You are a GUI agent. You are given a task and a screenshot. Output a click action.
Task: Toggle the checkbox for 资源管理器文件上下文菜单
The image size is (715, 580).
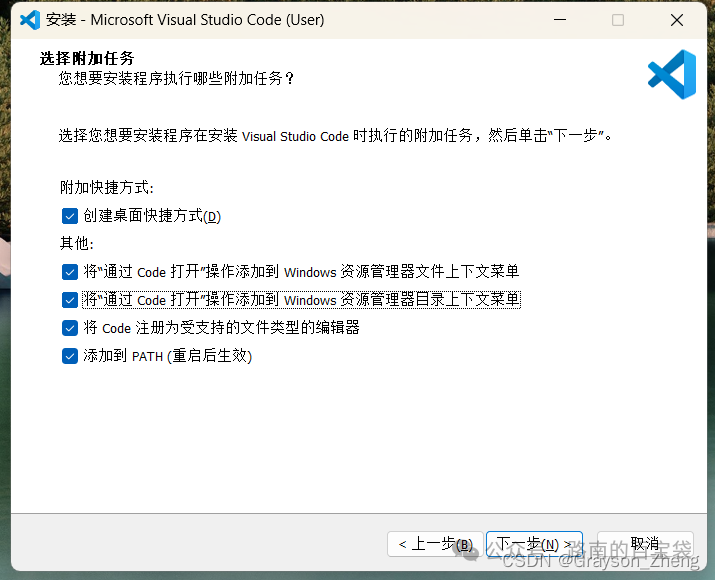70,272
